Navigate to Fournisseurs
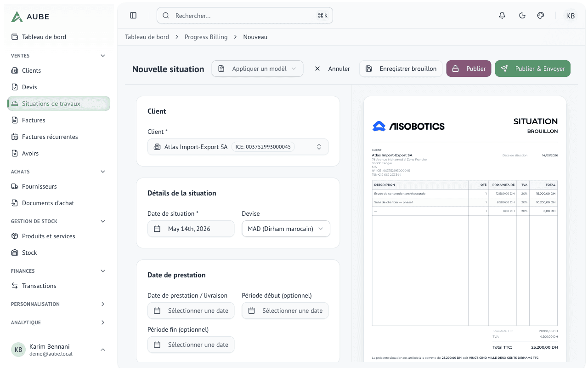Viewport: 588px width, 368px height. 59,186
